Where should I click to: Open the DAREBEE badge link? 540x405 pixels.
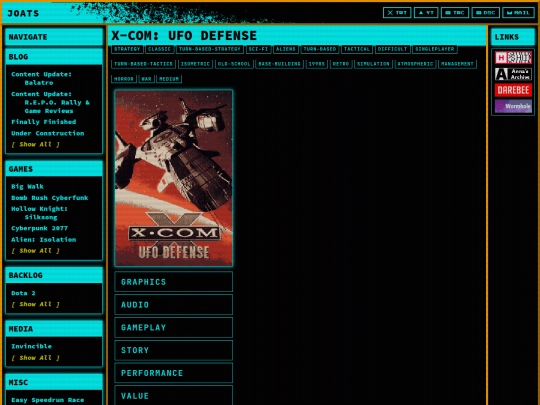[513, 90]
